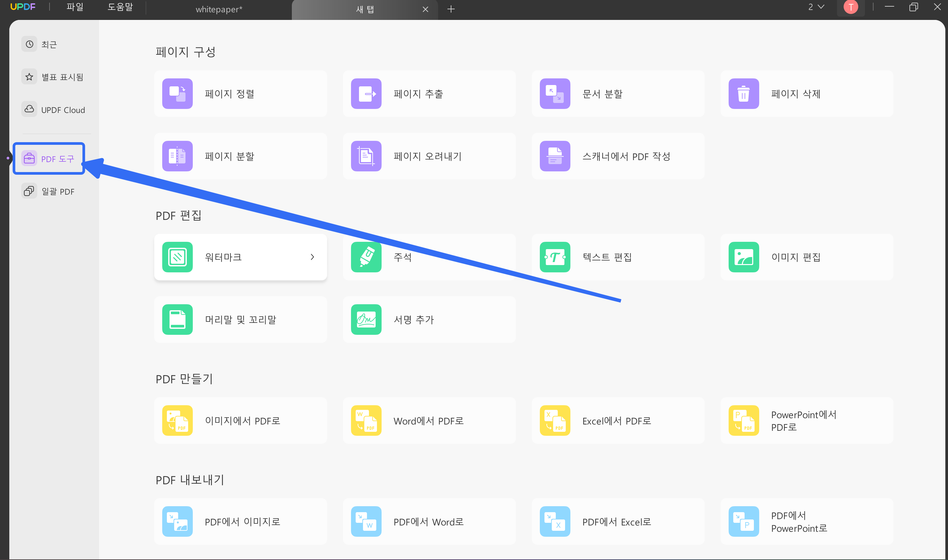948x560 pixels.
Task: Click the Page Crop (페이지 오려내기) icon
Action: tap(366, 156)
